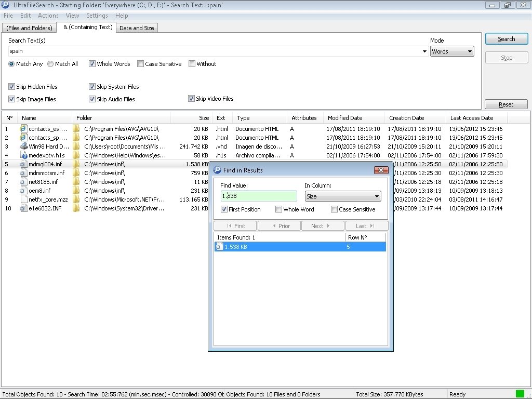The width and height of the screenshot is (532, 399).
Task: Click the folder icon in row 8
Action: pyautogui.click(x=77, y=190)
